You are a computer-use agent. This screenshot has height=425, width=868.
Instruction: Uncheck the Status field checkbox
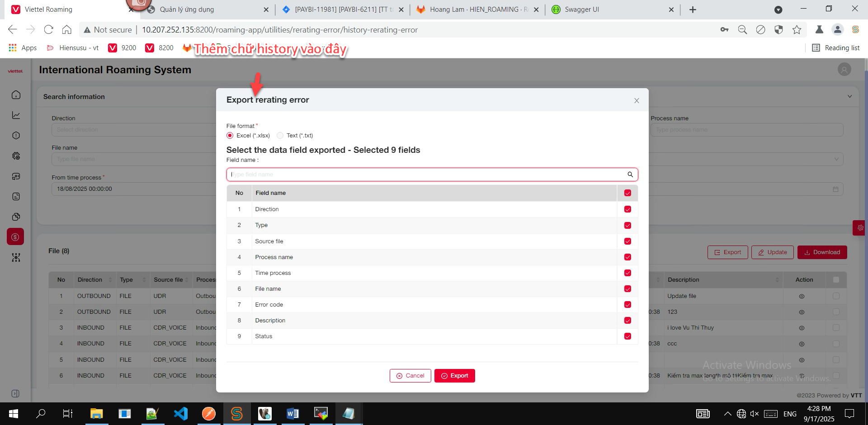[627, 336]
